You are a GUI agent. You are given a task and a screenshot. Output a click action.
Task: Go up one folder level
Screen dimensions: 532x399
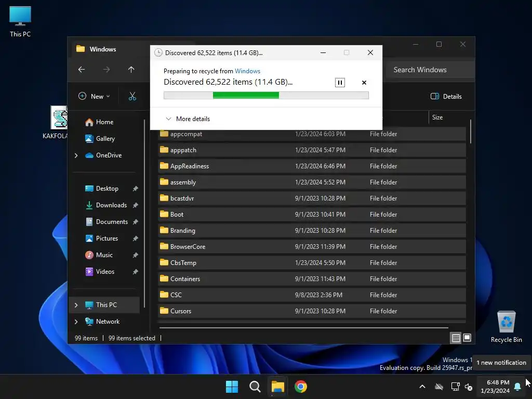coord(131,70)
